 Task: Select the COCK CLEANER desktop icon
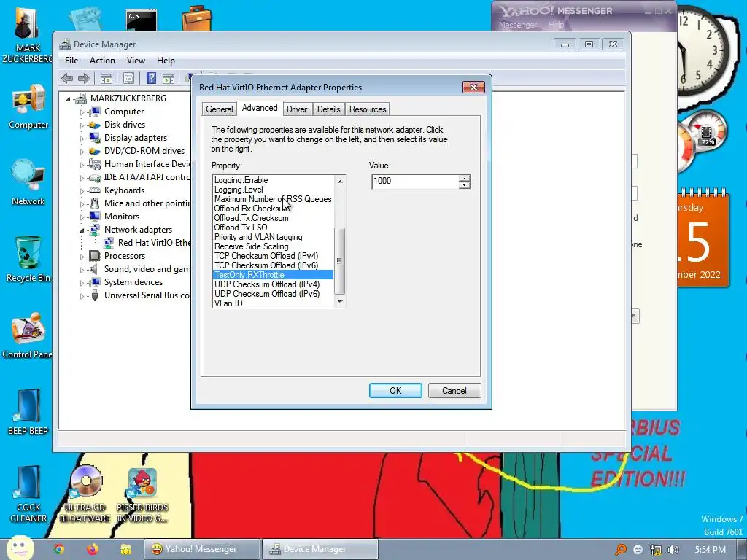28,494
